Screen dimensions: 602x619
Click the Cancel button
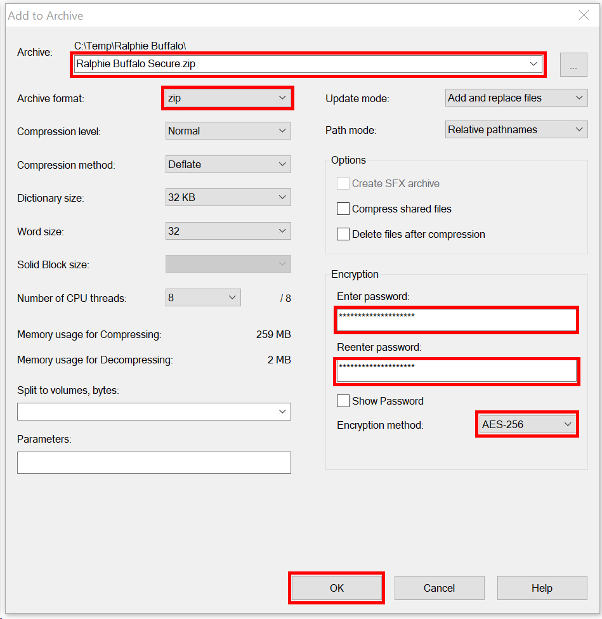coord(439,588)
